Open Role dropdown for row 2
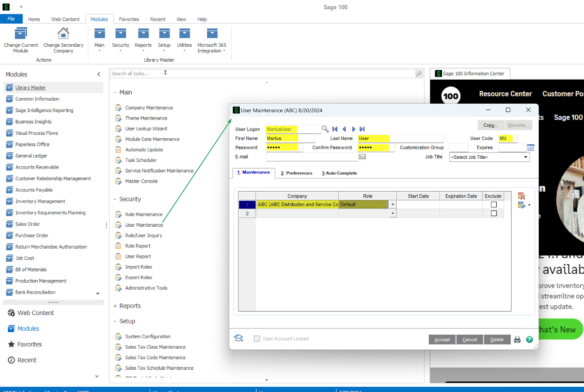 coord(393,213)
